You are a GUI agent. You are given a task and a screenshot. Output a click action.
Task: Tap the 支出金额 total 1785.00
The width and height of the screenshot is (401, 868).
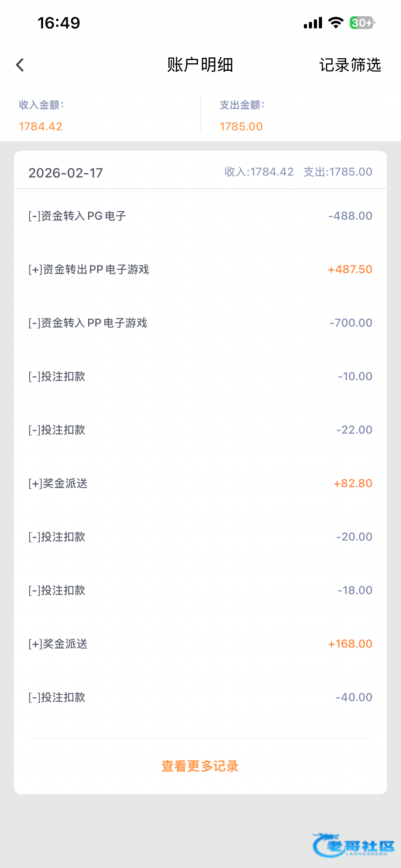tap(241, 126)
